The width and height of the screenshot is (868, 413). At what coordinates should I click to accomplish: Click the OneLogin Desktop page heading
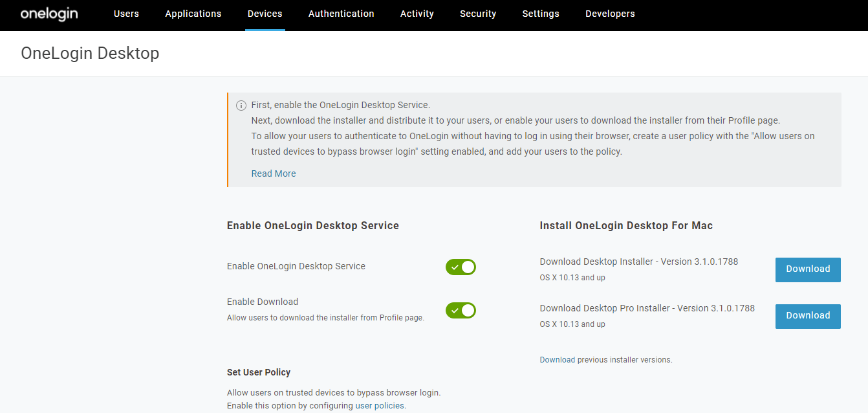coord(90,53)
